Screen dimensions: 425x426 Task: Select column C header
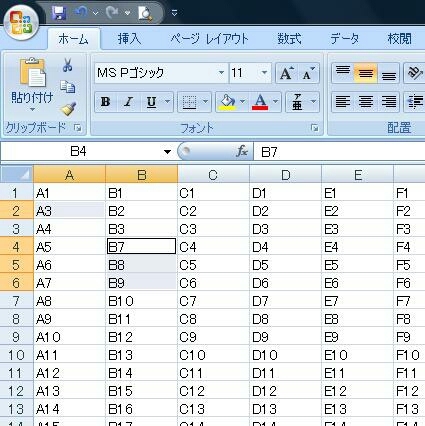coord(213,174)
